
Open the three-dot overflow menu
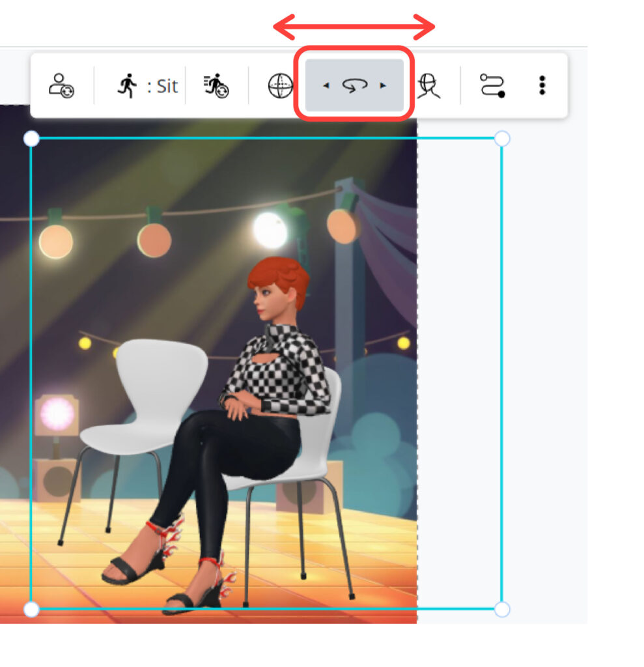542,85
